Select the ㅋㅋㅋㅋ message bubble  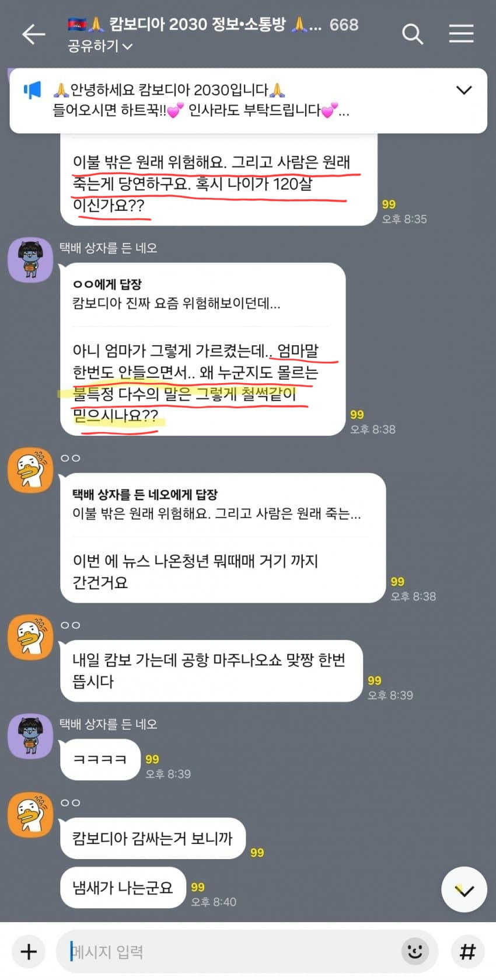coord(100,760)
